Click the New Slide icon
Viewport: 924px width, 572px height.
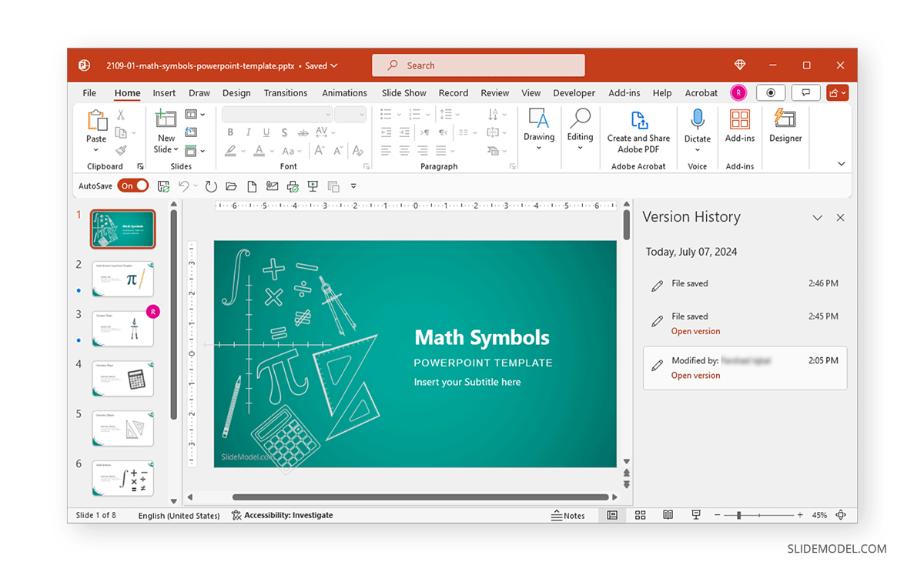[x=166, y=119]
